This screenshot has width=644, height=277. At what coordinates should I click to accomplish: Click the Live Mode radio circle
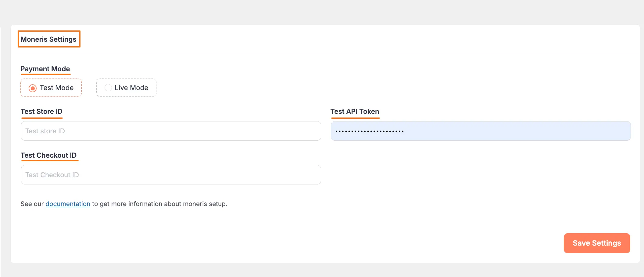pos(108,88)
